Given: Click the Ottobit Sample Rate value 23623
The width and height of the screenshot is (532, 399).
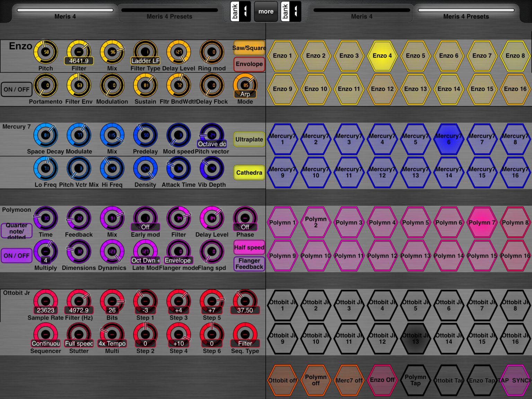Looking at the screenshot, I should pos(46,310).
